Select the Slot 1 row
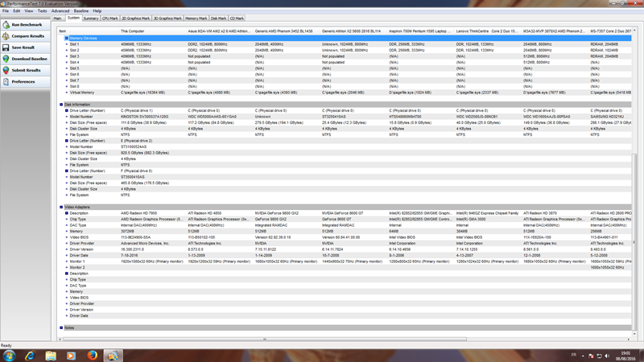The height and width of the screenshot is (362, 644). [x=348, y=44]
